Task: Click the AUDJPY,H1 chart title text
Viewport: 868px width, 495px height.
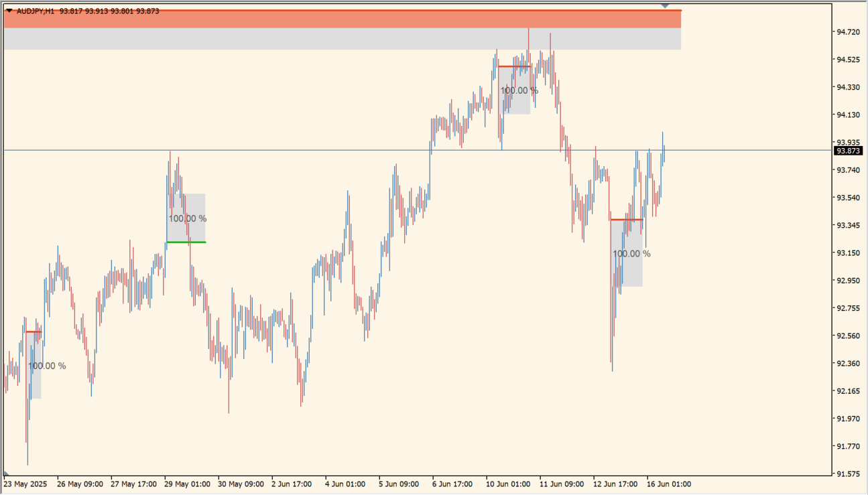Action: pos(36,11)
